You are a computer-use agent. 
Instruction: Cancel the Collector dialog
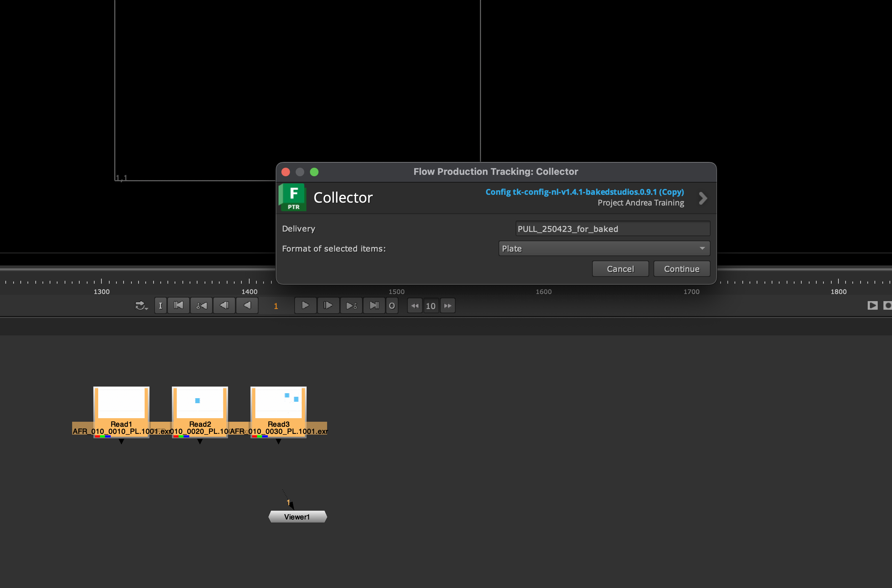620,269
